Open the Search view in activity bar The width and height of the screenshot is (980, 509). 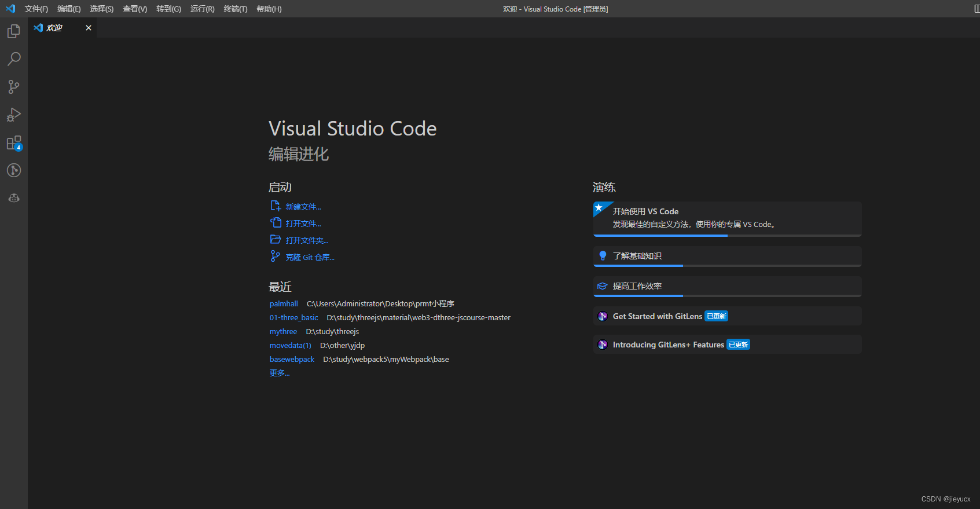(14, 59)
